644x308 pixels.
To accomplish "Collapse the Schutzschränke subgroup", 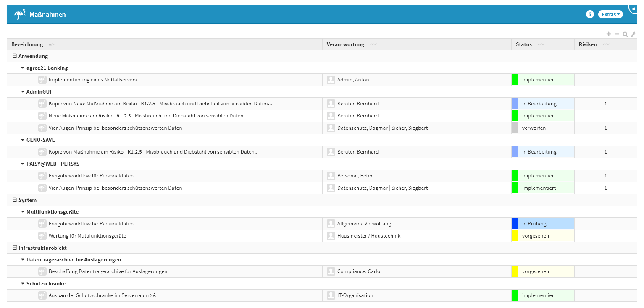I will pos(23,284).
